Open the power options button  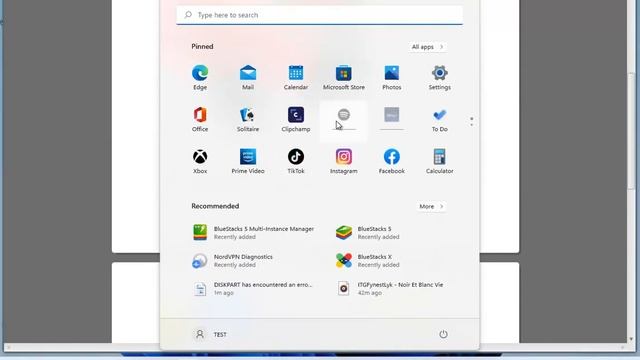[443, 334]
